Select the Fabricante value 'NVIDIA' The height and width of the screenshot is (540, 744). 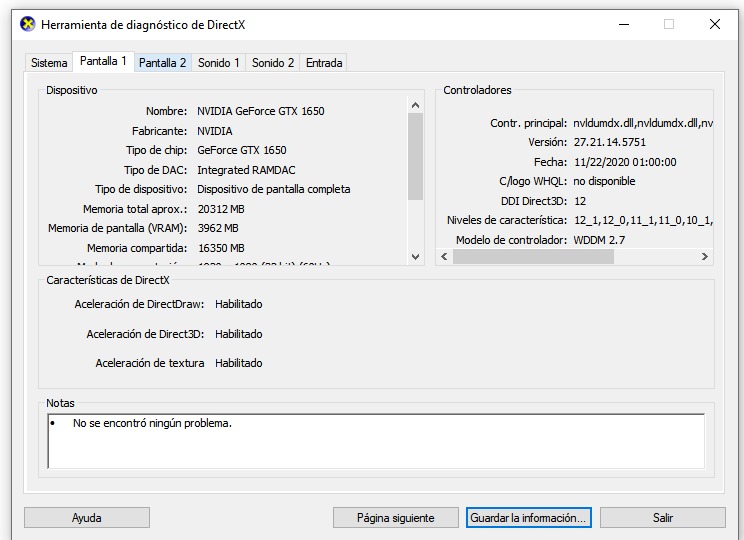[214, 131]
